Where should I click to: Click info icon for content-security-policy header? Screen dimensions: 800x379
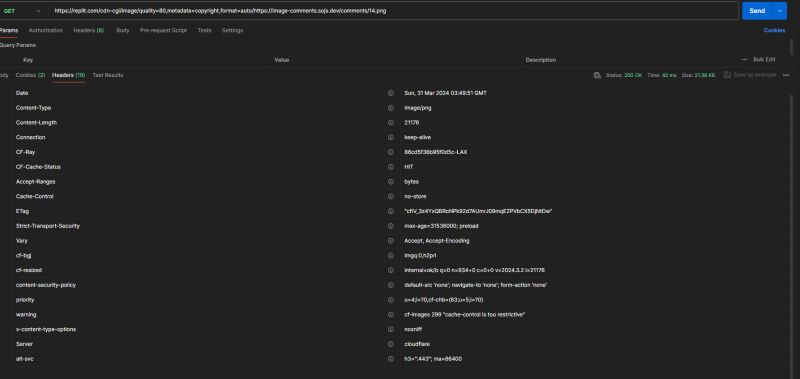(x=390, y=285)
